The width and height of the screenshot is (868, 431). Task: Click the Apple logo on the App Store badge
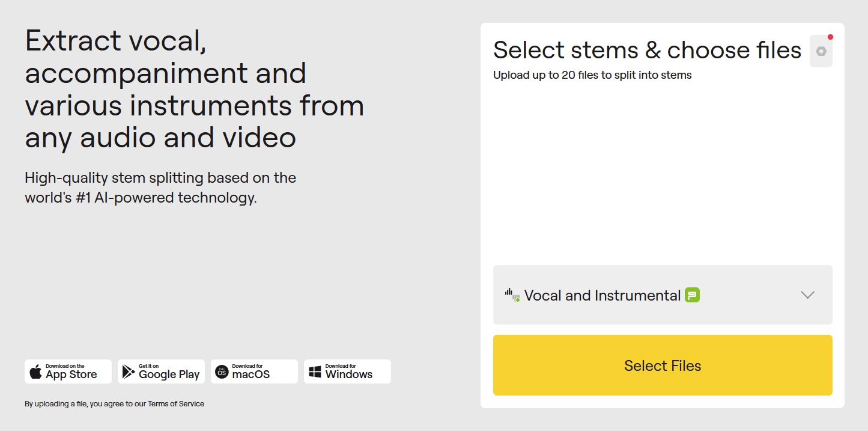point(36,371)
